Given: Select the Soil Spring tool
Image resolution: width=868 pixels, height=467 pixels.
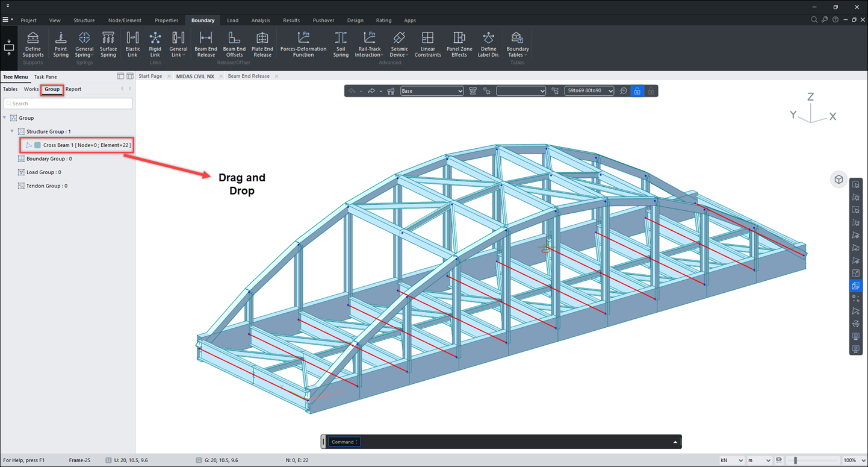Looking at the screenshot, I should click(341, 44).
